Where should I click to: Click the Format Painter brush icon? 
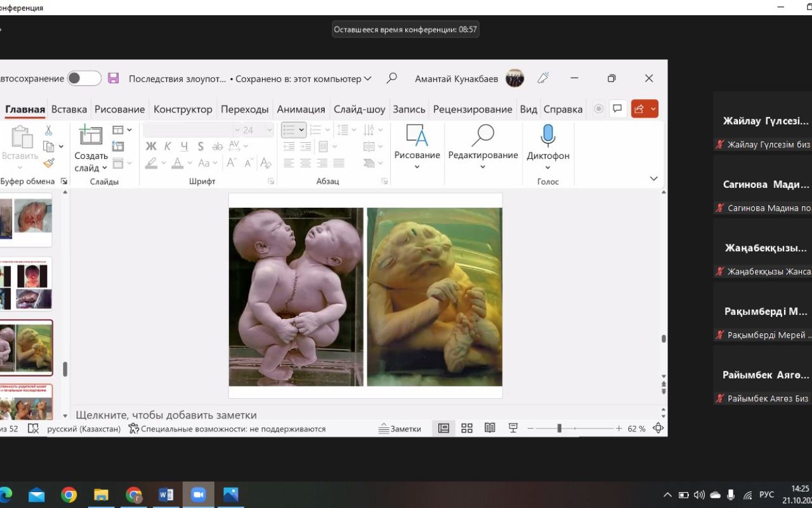49,163
